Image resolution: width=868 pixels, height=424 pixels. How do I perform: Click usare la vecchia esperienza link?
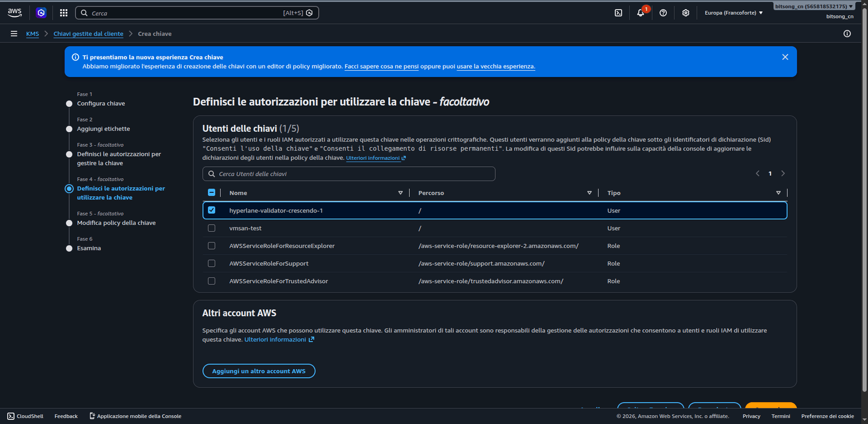click(x=496, y=66)
